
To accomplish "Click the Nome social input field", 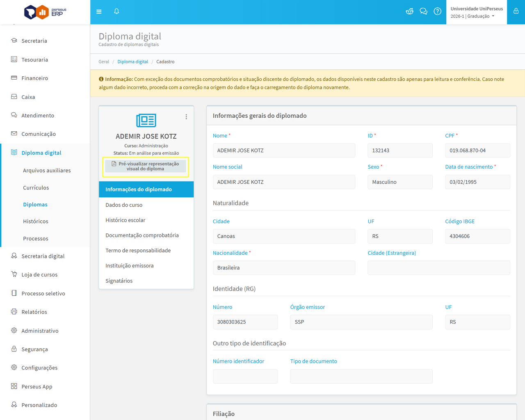I will (x=284, y=182).
